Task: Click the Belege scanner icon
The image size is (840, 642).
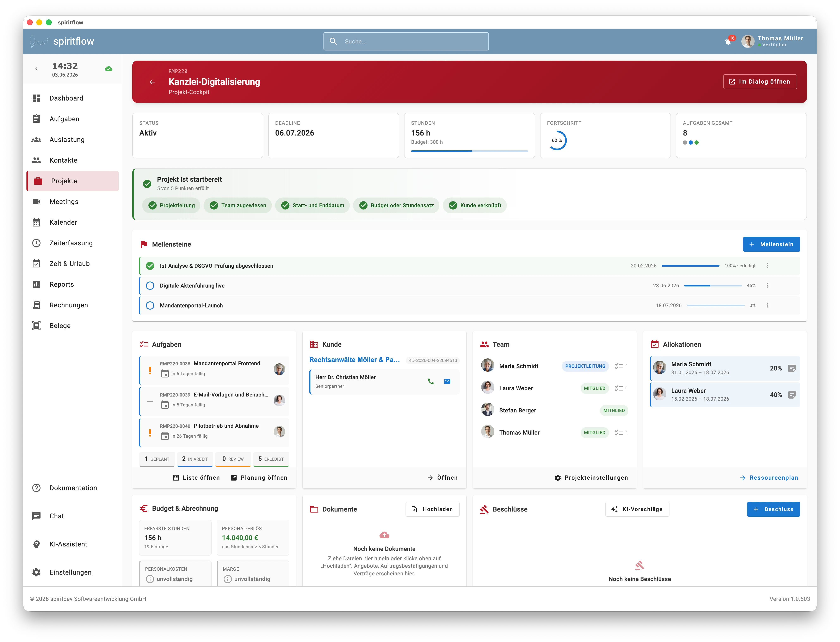Action: (36, 326)
